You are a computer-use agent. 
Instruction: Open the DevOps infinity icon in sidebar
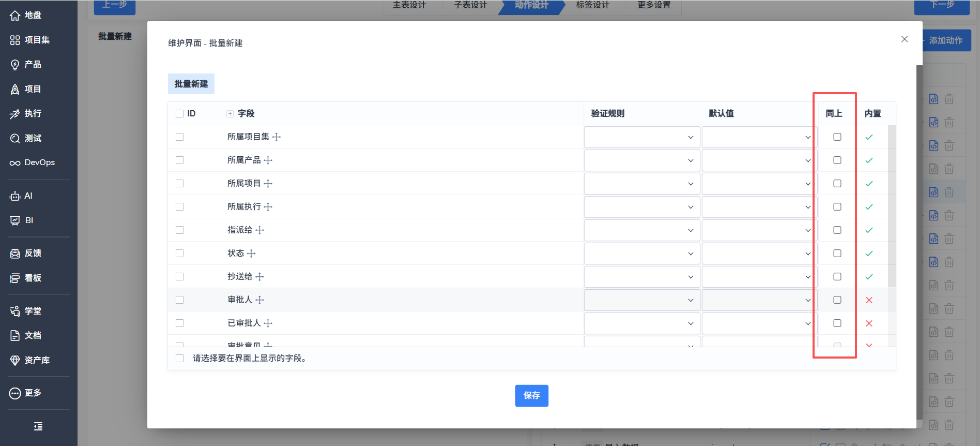[15, 162]
